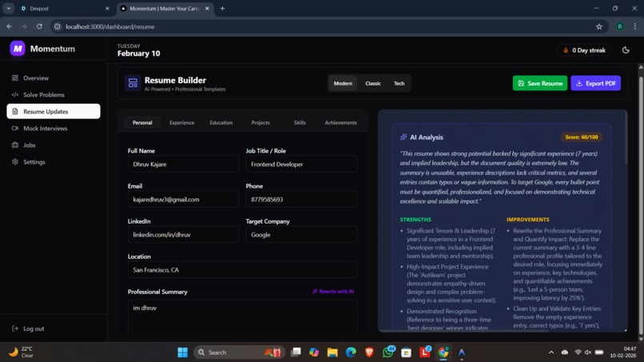This screenshot has width=644, height=362.
Task: Open File Explorer from the taskbar
Action: pos(332,352)
